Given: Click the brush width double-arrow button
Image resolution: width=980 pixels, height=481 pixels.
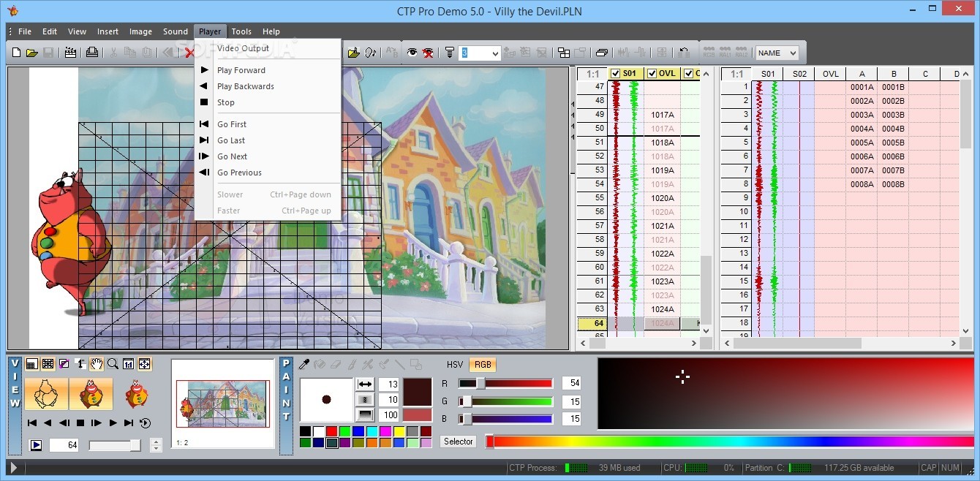Looking at the screenshot, I should point(365,384).
